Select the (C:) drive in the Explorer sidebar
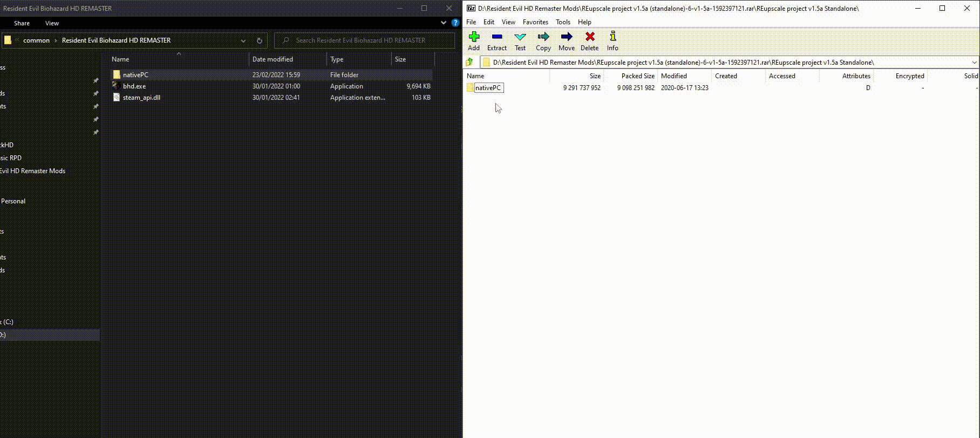This screenshot has width=980, height=438. pos(7,322)
